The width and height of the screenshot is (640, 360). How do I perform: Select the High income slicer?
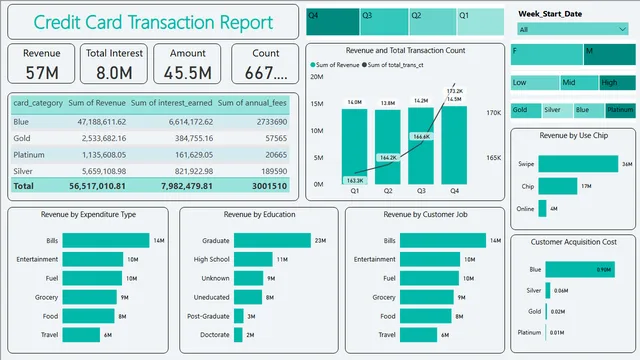[617, 83]
